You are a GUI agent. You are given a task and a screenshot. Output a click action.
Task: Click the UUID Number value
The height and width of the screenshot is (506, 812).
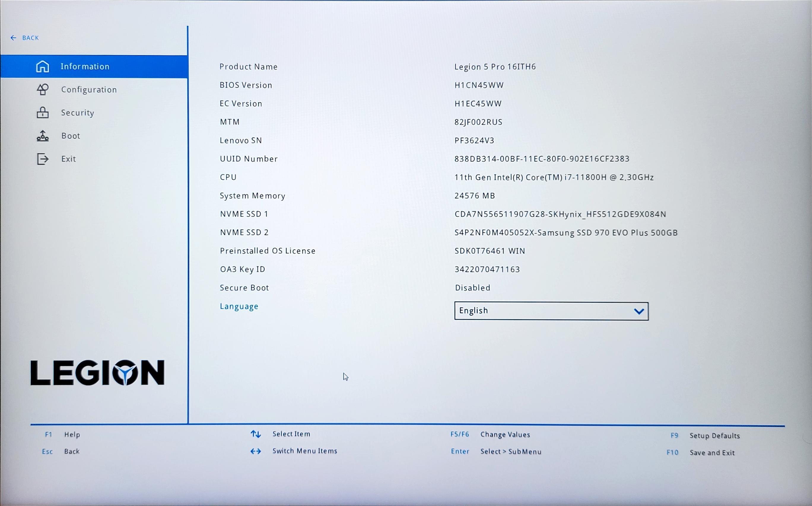point(542,159)
